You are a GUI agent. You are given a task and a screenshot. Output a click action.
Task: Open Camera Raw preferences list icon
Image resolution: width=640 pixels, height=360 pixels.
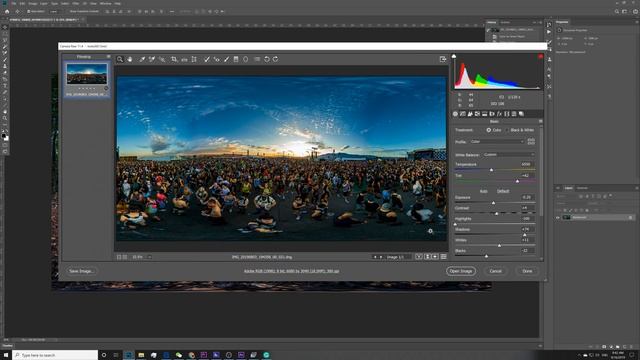pos(257,60)
